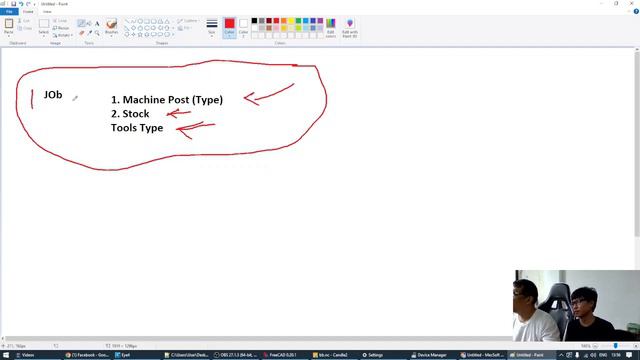640x360 pixels.
Task: Select the Color picker eyedropper tool
Action: click(x=89, y=33)
